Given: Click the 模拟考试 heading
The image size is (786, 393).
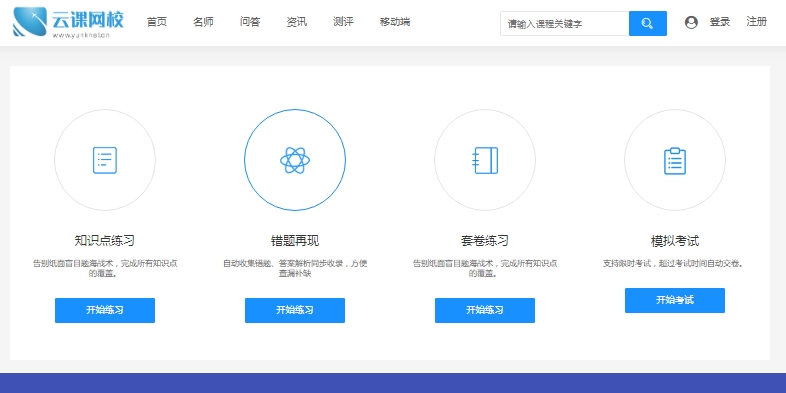Looking at the screenshot, I should [675, 241].
